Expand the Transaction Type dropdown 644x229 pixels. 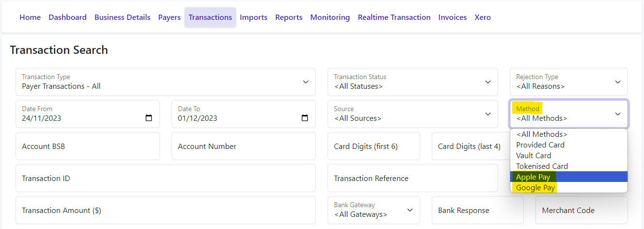pyautogui.click(x=166, y=82)
